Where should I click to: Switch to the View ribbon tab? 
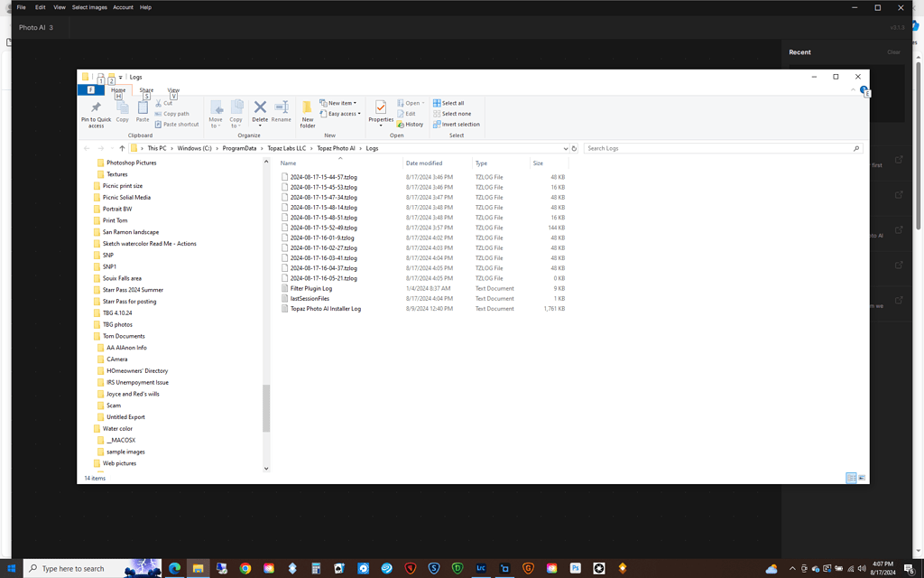[172, 90]
